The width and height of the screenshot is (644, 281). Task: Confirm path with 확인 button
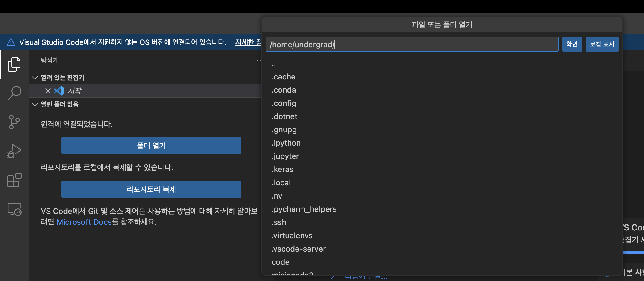click(572, 44)
